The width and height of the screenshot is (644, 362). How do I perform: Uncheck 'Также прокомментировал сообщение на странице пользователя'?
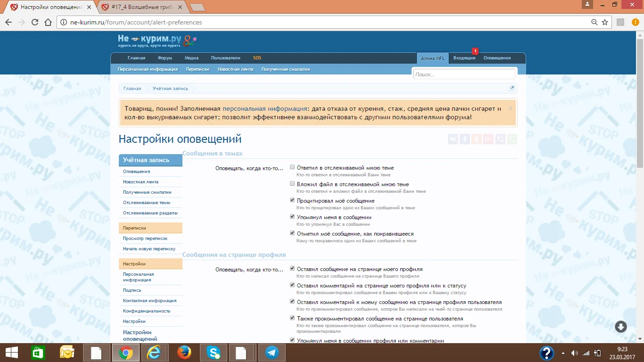[292, 318]
